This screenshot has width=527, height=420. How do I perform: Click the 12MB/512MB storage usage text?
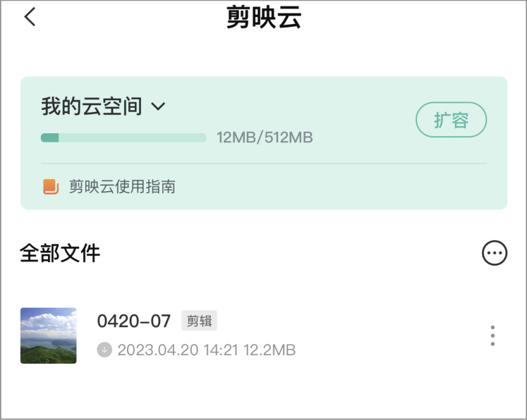[265, 137]
